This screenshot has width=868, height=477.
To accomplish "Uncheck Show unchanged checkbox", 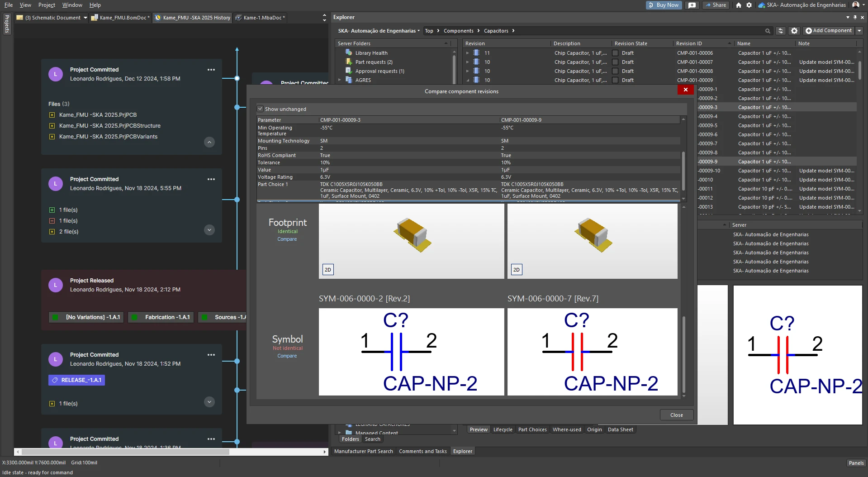I will 260,109.
